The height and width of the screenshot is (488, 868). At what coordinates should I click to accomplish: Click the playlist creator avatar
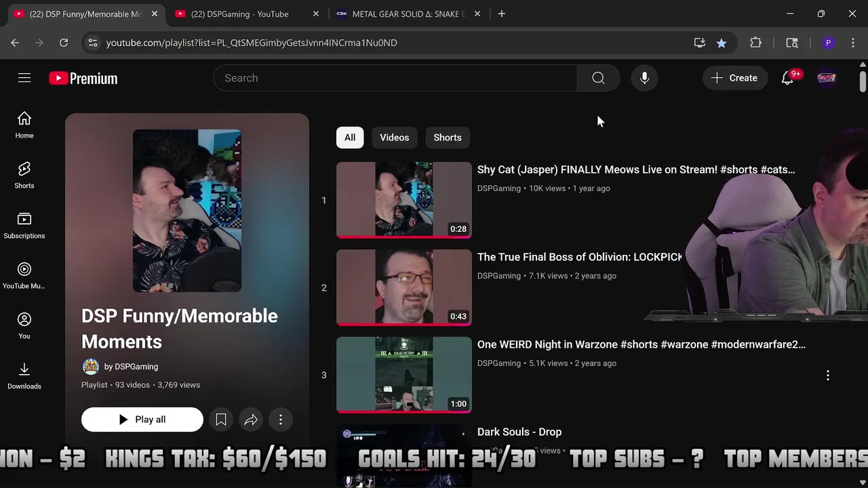tap(91, 367)
